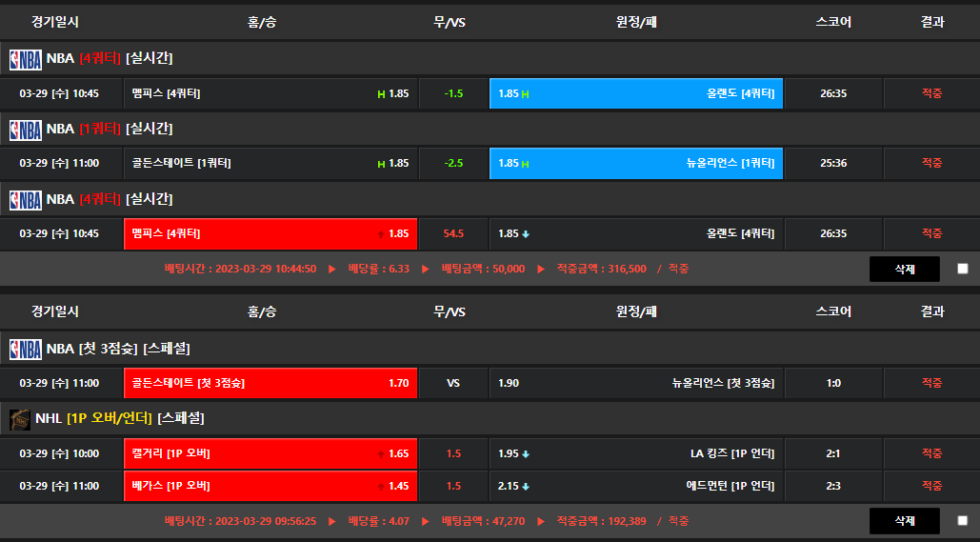Image resolution: width=980 pixels, height=542 pixels.
Task: Select the red 멤피스 [4쿼터] cell
Action: [270, 233]
